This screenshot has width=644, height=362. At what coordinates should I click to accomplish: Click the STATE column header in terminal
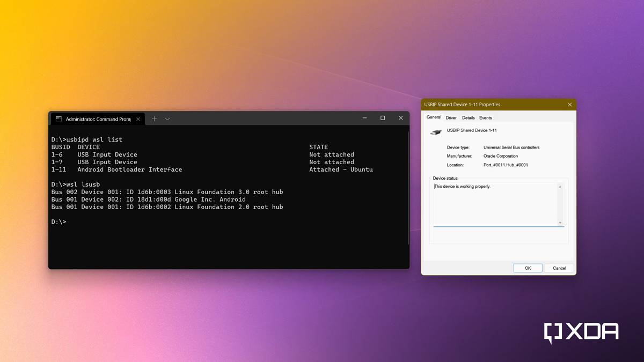click(x=318, y=147)
